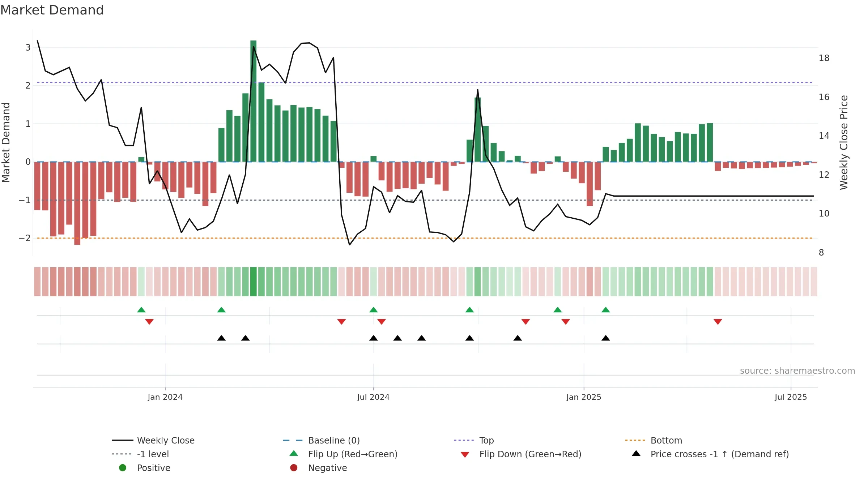Click the leftmost black price-cross triangle
This screenshot has width=868, height=488.
[221, 338]
